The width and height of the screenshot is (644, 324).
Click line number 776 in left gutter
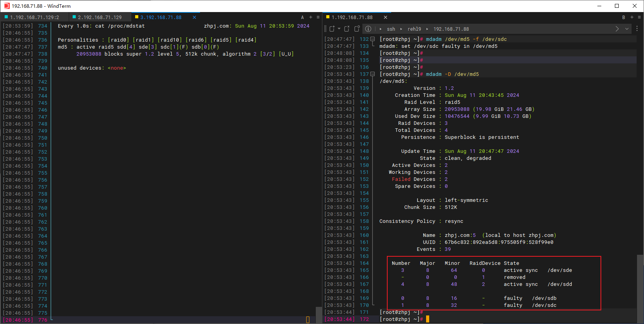point(42,320)
